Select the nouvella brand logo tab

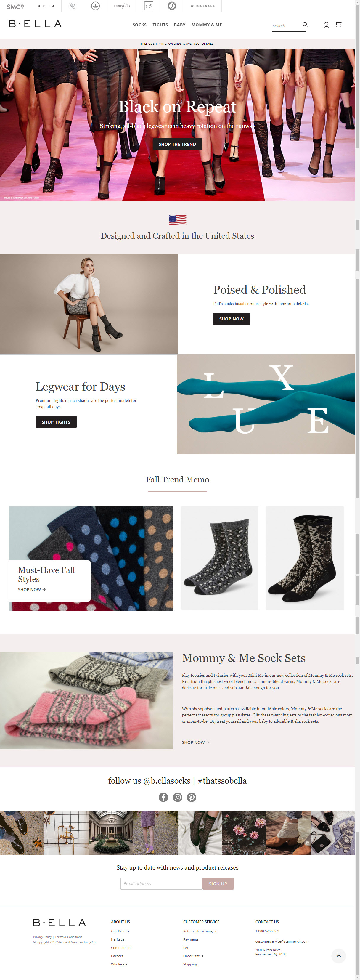click(122, 6)
